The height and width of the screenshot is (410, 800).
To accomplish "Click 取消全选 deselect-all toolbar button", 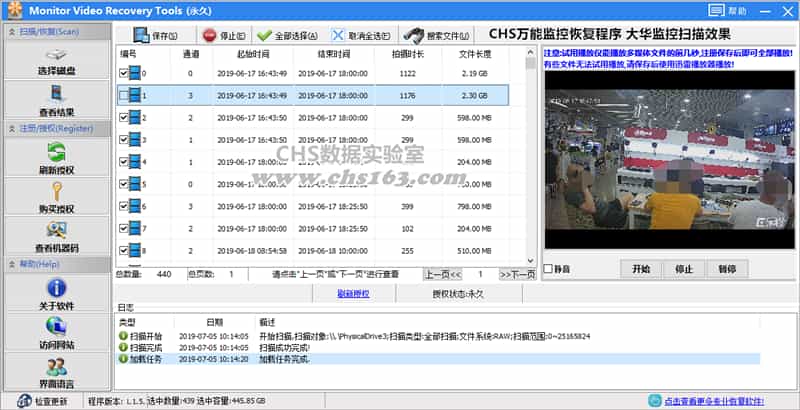I will point(361,36).
